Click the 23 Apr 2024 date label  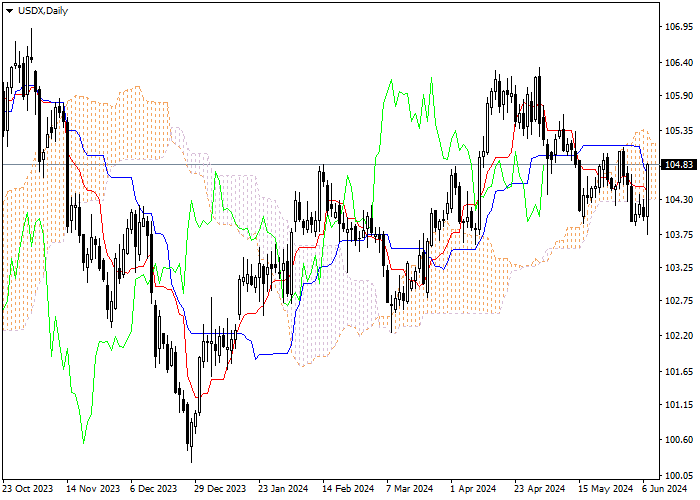(539, 489)
